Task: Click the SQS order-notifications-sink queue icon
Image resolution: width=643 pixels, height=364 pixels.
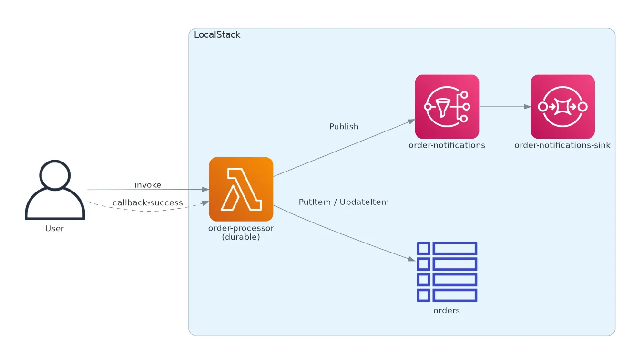Action: tap(562, 106)
